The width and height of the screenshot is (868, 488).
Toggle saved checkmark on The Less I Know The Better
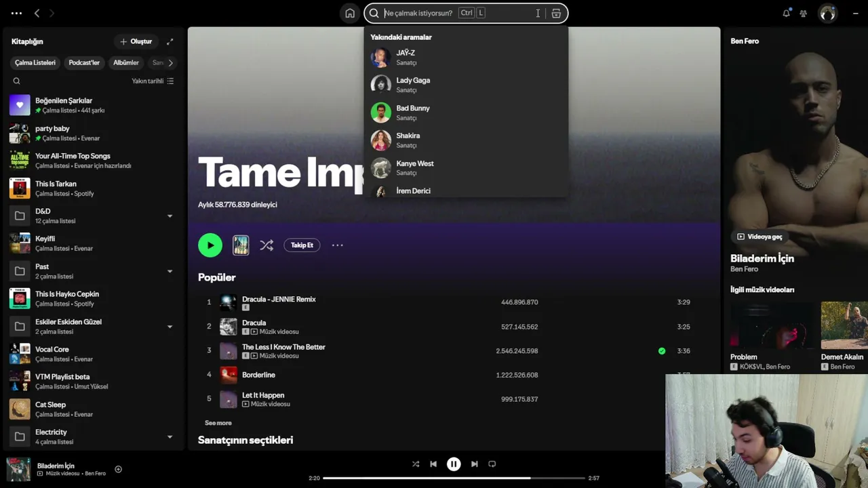pyautogui.click(x=662, y=351)
